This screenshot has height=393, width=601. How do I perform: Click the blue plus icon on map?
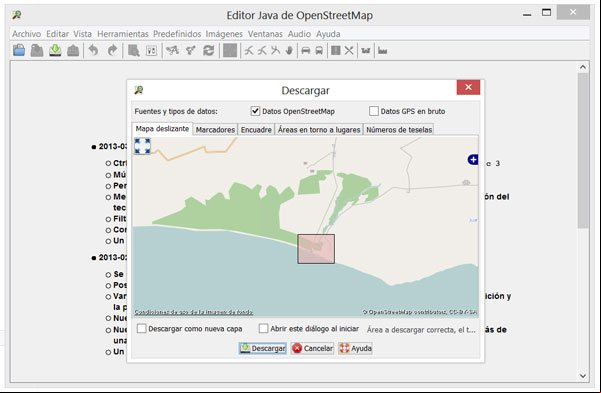tap(473, 160)
